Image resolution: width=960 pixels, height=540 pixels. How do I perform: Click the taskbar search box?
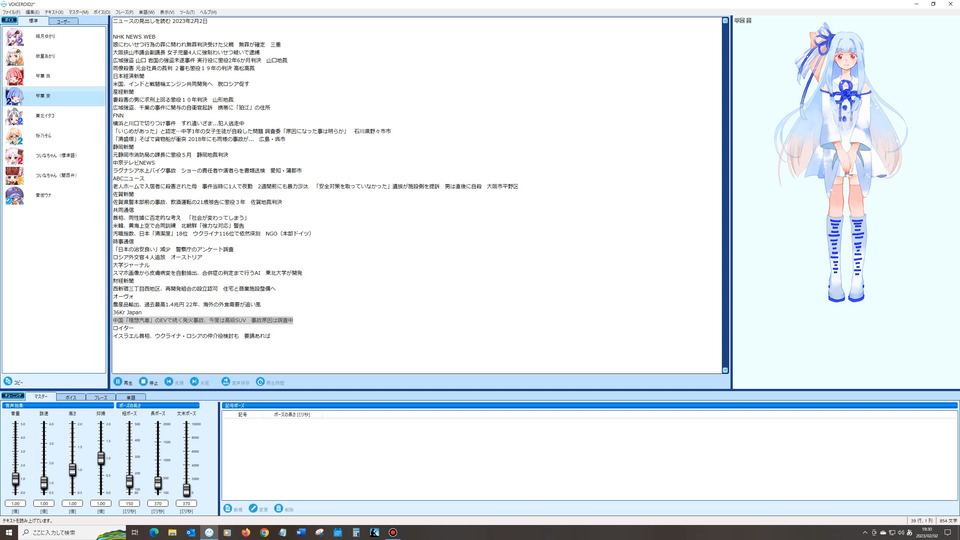click(72, 533)
